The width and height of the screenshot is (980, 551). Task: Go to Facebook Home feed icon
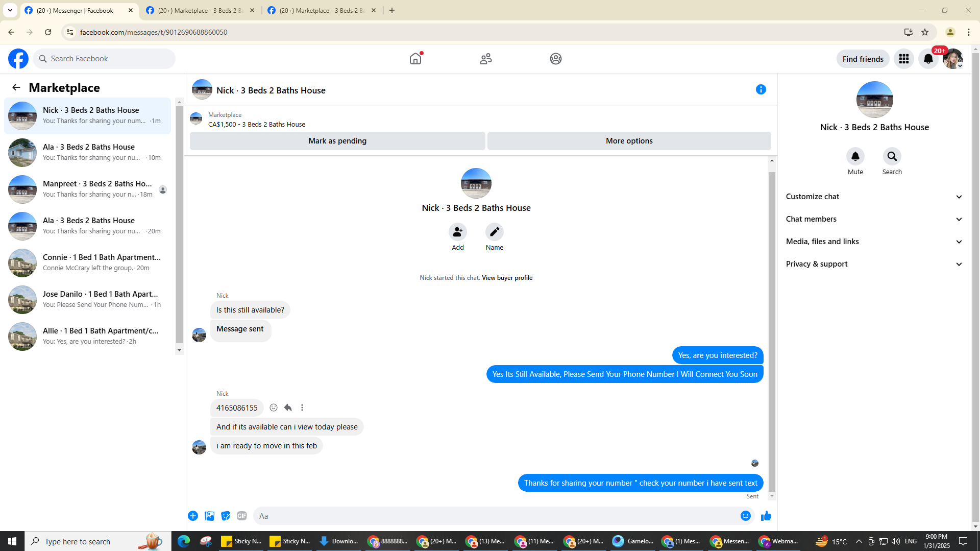pos(415,59)
